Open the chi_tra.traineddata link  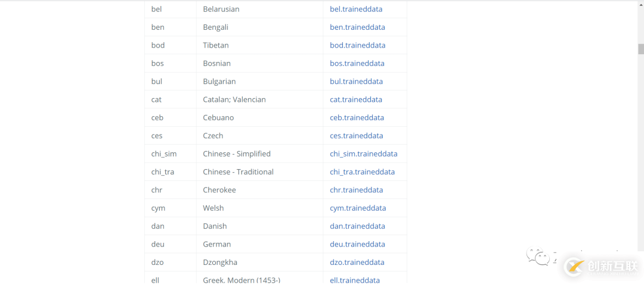pyautogui.click(x=362, y=172)
